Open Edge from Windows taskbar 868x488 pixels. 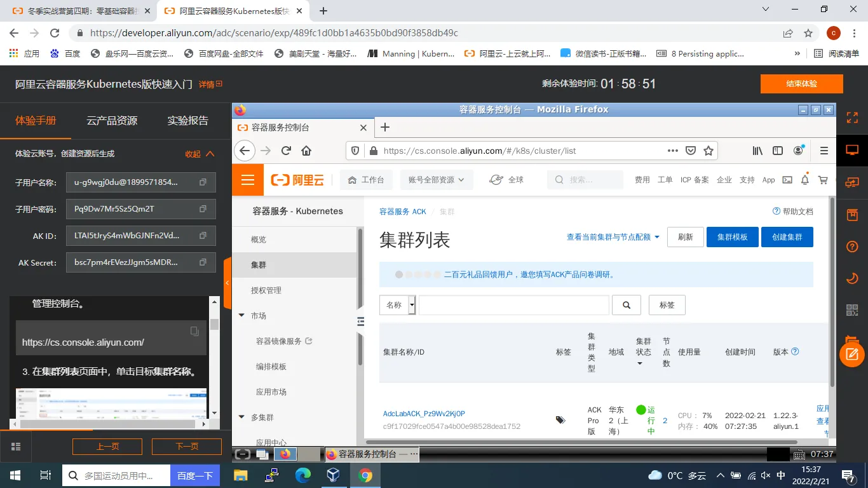coord(303,475)
